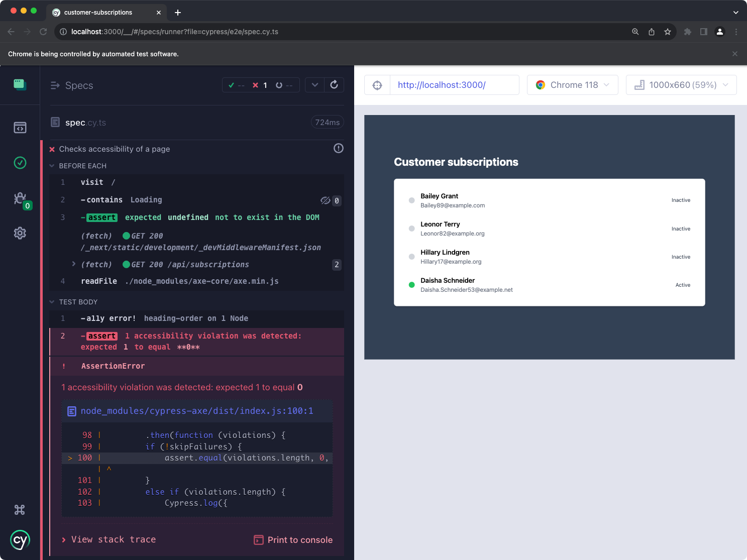Click the test error exclamation circle icon
This screenshot has height=560, width=747.
pos(339,148)
